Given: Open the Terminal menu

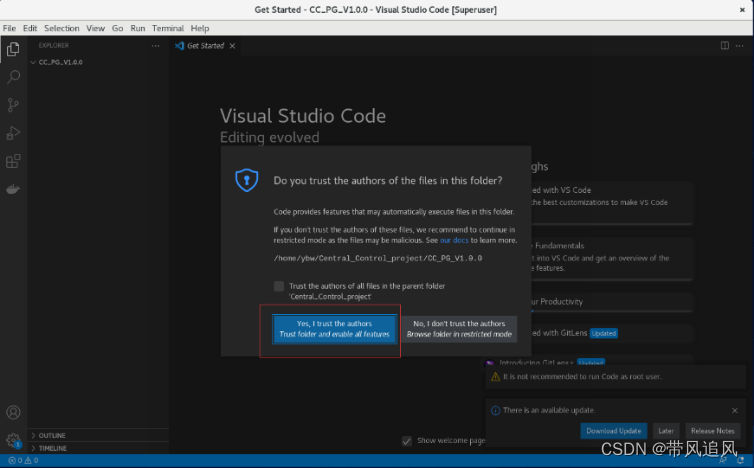Looking at the screenshot, I should (167, 28).
